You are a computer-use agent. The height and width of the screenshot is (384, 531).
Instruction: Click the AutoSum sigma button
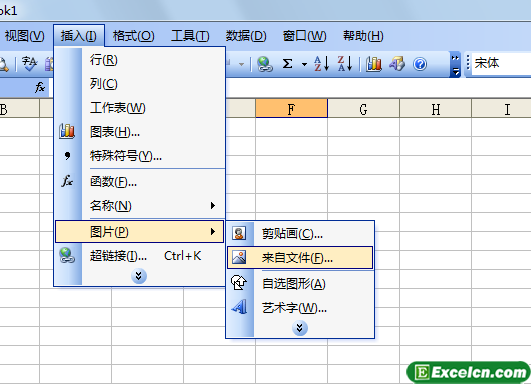click(x=288, y=64)
